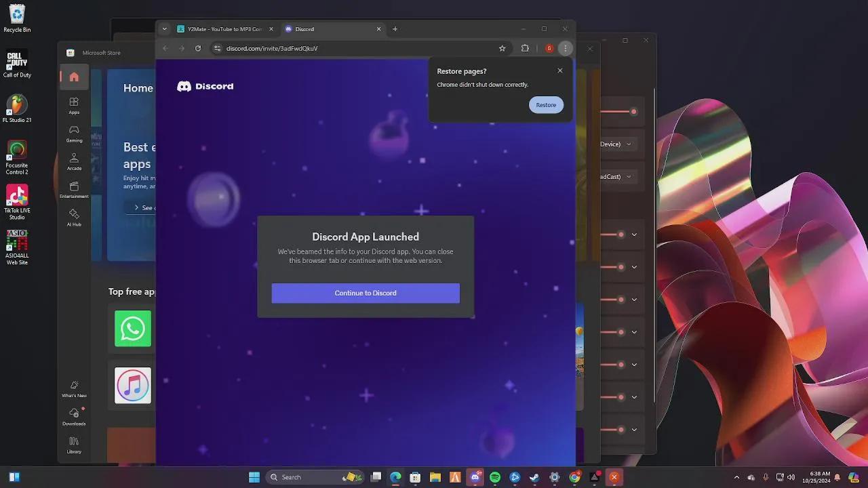Adjust top volume slider in Settings window
The image size is (868, 488).
click(x=633, y=111)
